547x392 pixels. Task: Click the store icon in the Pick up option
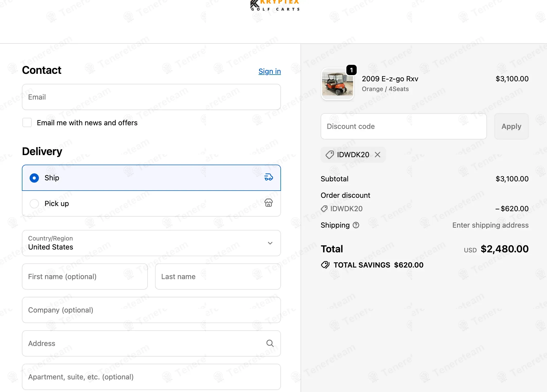click(x=269, y=203)
